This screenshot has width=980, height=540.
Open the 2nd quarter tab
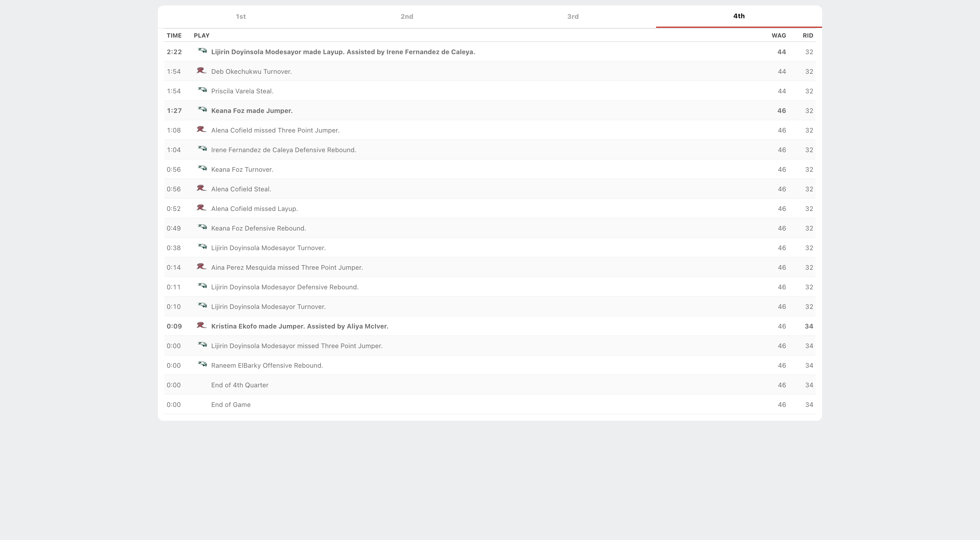tap(407, 16)
